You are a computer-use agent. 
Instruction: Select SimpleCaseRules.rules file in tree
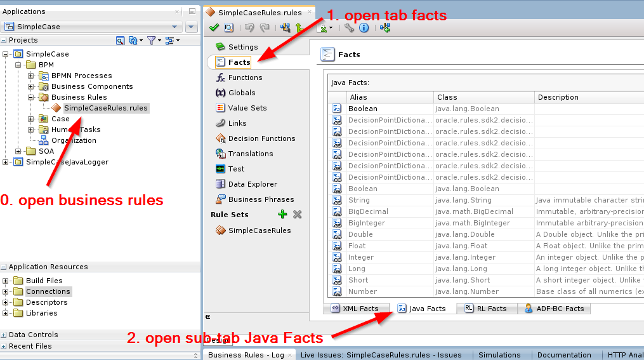[105, 108]
